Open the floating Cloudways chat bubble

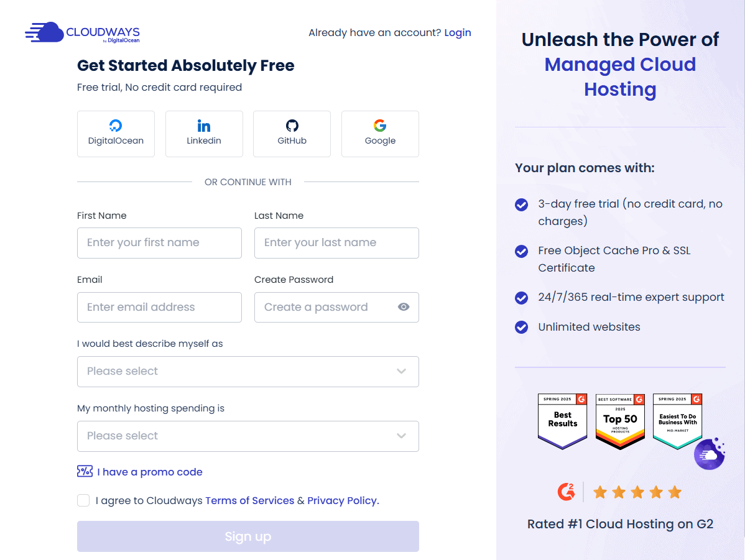709,454
